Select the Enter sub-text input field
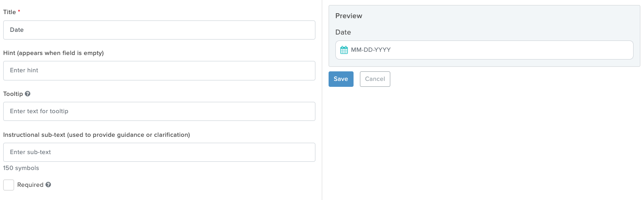The image size is (644, 200). pyautogui.click(x=159, y=152)
